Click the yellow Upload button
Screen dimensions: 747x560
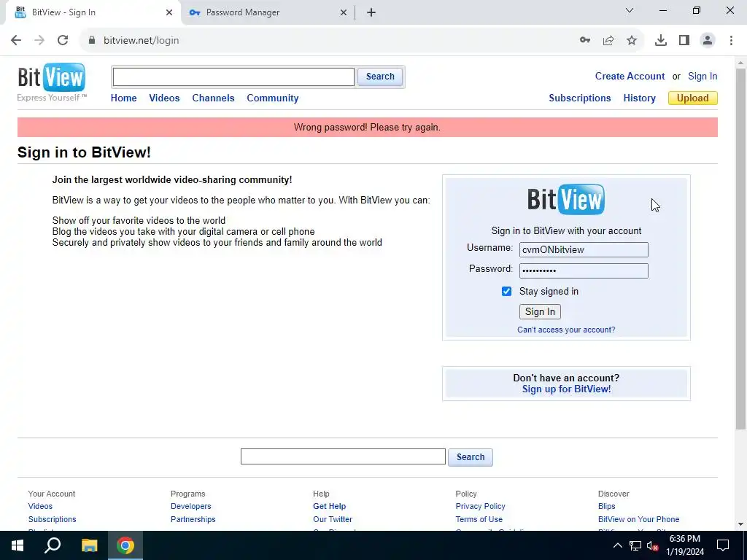click(693, 98)
